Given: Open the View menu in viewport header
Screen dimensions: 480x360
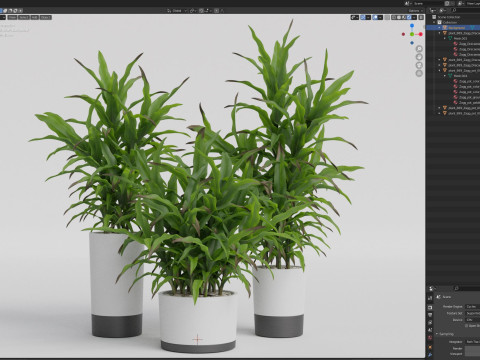Looking at the screenshot, I should coord(12,17).
